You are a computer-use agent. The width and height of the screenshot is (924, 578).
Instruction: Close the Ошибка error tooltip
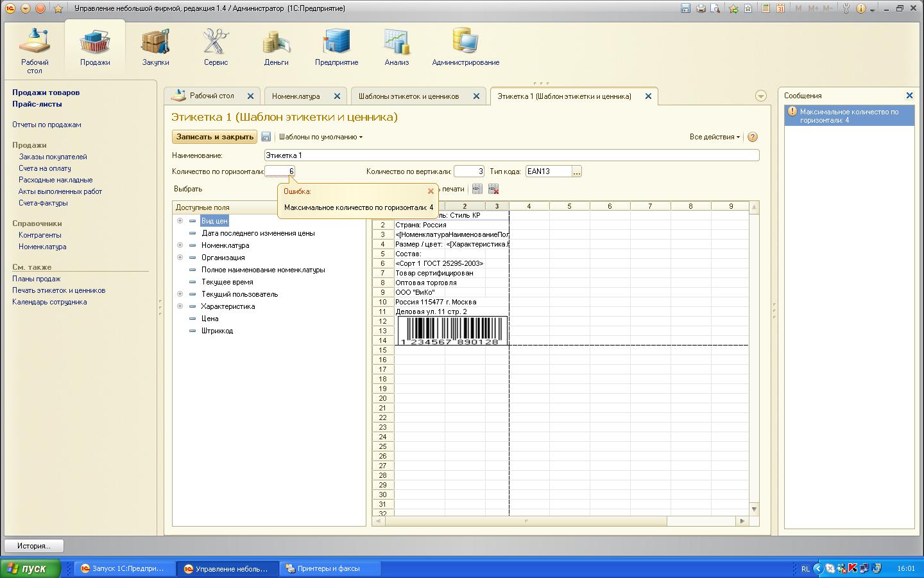tap(431, 191)
